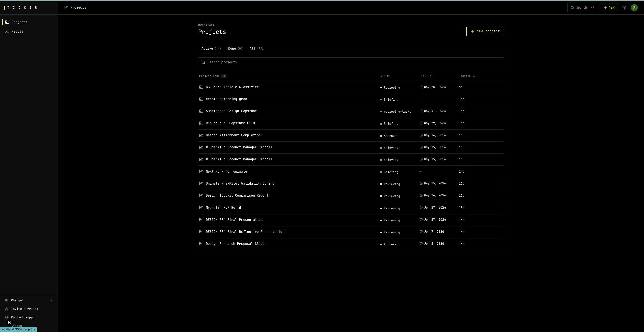Screen dimensions: 644x332
Task: Click the Ticker logo in the sidebar
Action: pyautogui.click(x=21, y=8)
